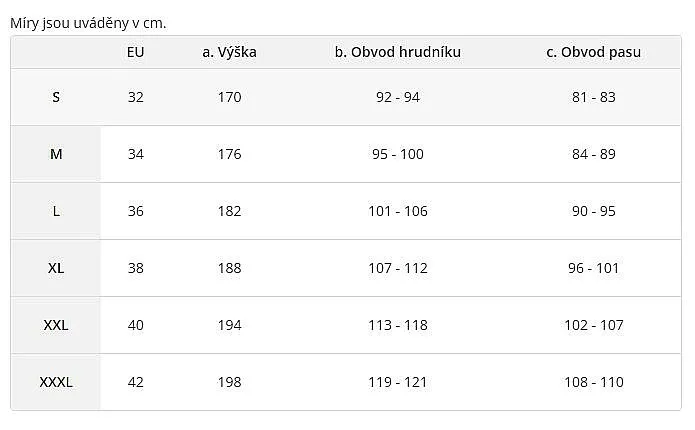The height and width of the screenshot is (430, 695).
Task: Select the L size row label
Action: point(56,211)
